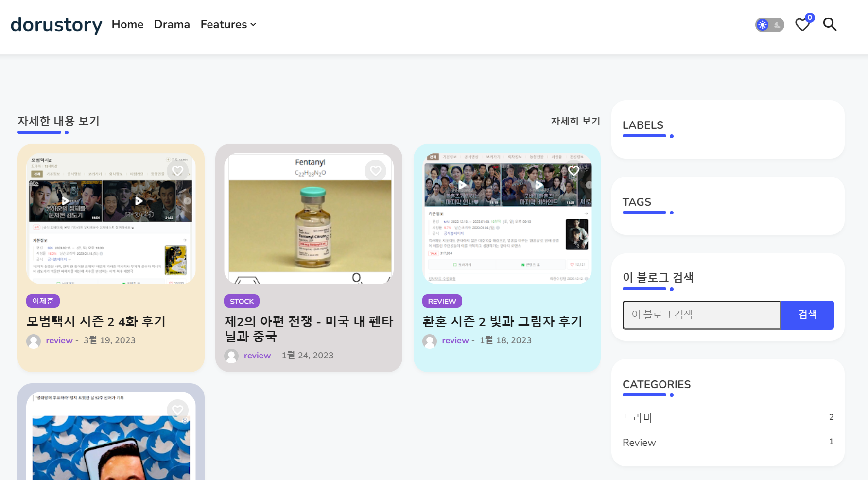Click the CATEGORIES widget heading
Viewport: 868px width, 480px height.
657,384
